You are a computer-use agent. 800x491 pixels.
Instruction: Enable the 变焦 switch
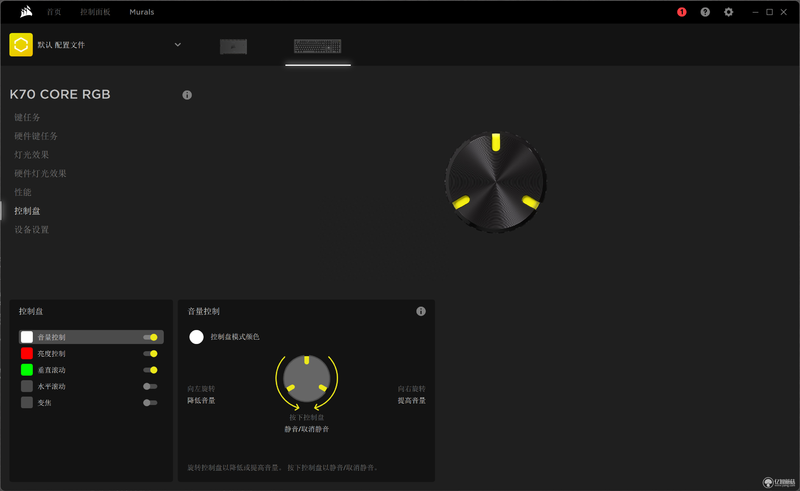[151, 403]
